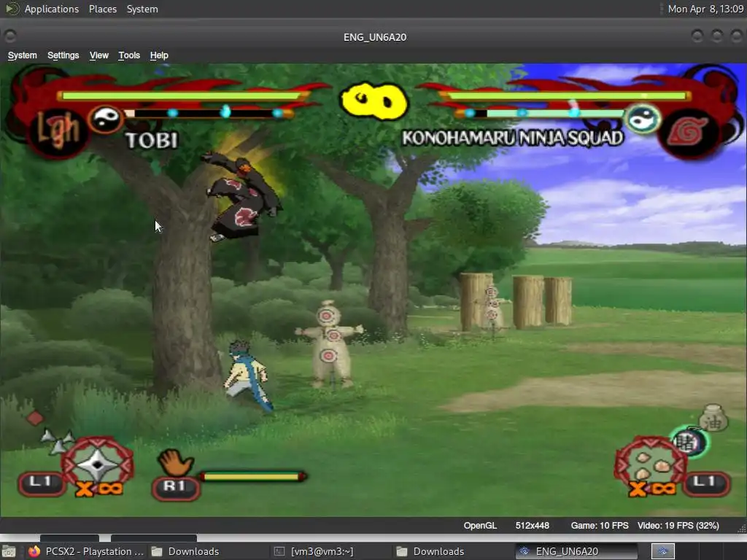Screen dimensions: 747x560
Task: Click the kunai icons above left wheel
Action: tap(57, 441)
